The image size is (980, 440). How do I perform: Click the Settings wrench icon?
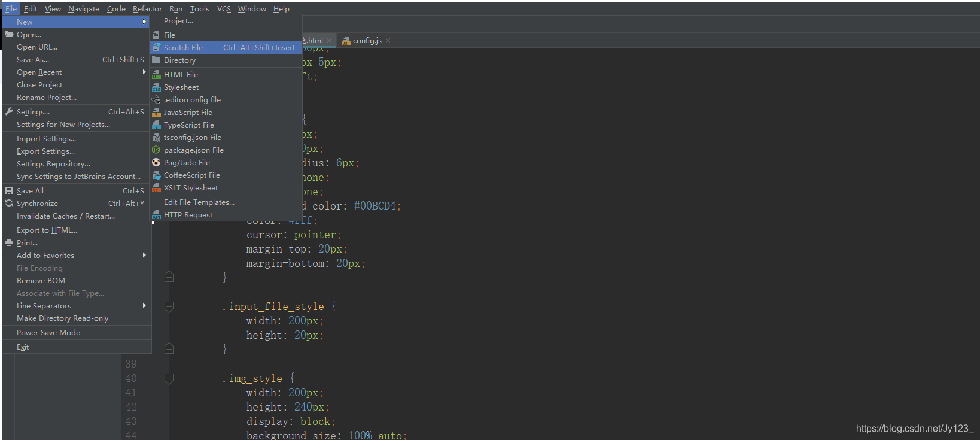click(9, 111)
